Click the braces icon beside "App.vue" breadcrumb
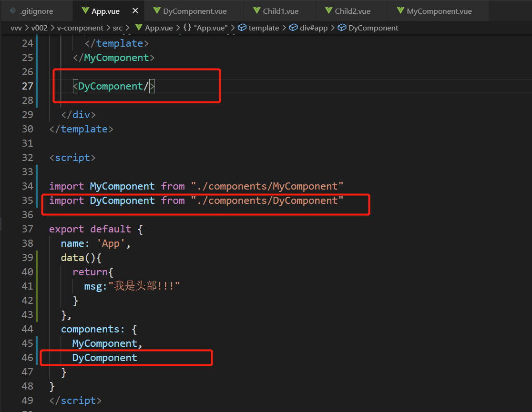Screen dimensions: 532x412 [x=187, y=27]
